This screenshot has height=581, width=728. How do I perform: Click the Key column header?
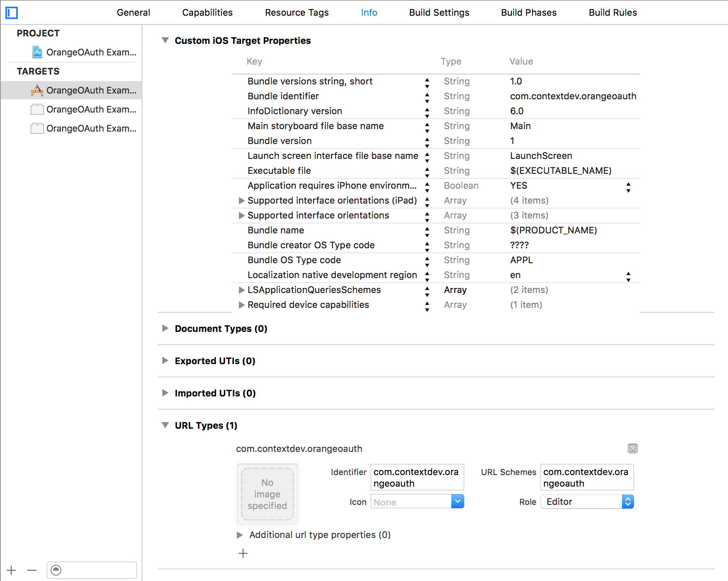click(x=254, y=61)
